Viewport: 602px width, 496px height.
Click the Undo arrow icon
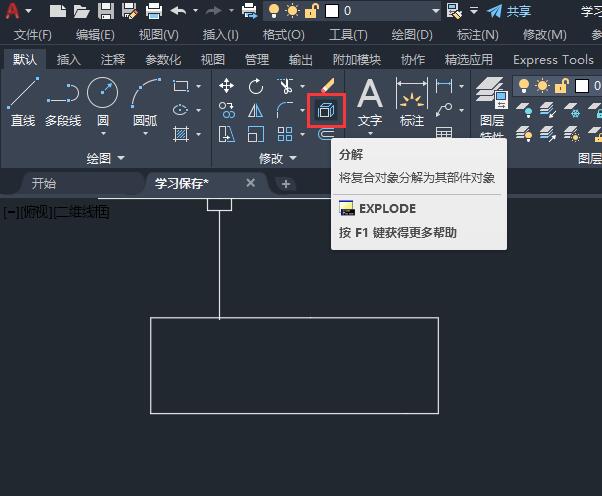[178, 11]
